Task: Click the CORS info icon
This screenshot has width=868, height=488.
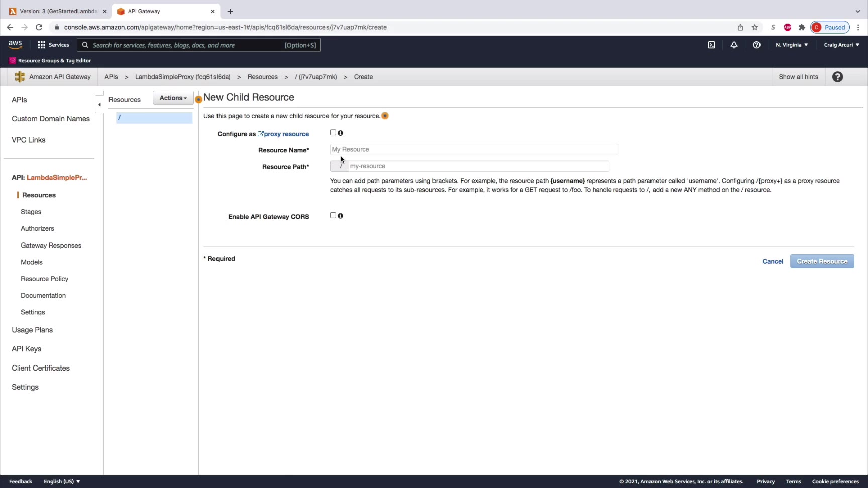Action: tap(341, 216)
